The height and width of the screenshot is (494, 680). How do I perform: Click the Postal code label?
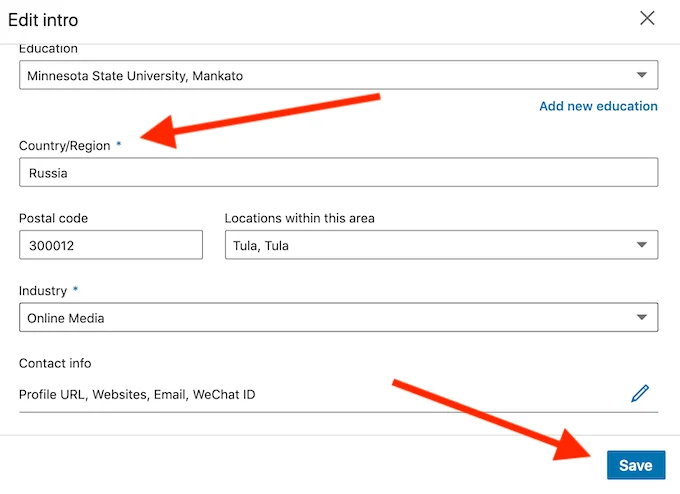coord(53,218)
